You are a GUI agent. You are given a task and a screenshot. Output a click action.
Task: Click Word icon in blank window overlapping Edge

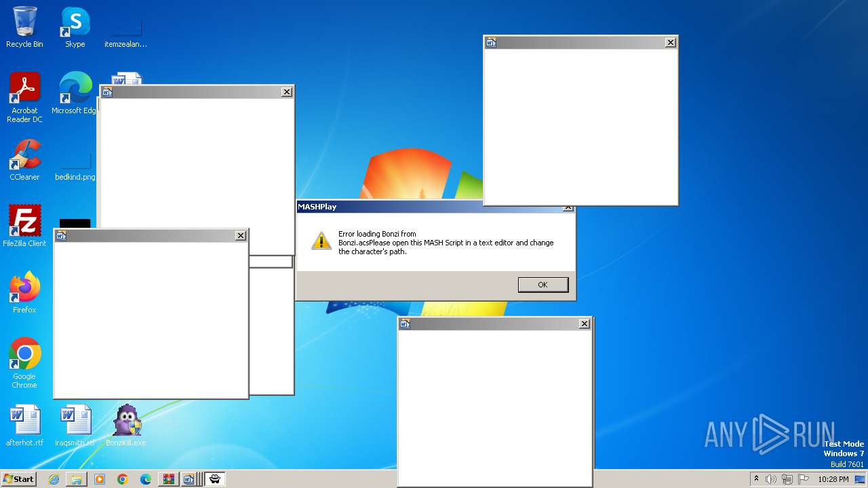107,92
